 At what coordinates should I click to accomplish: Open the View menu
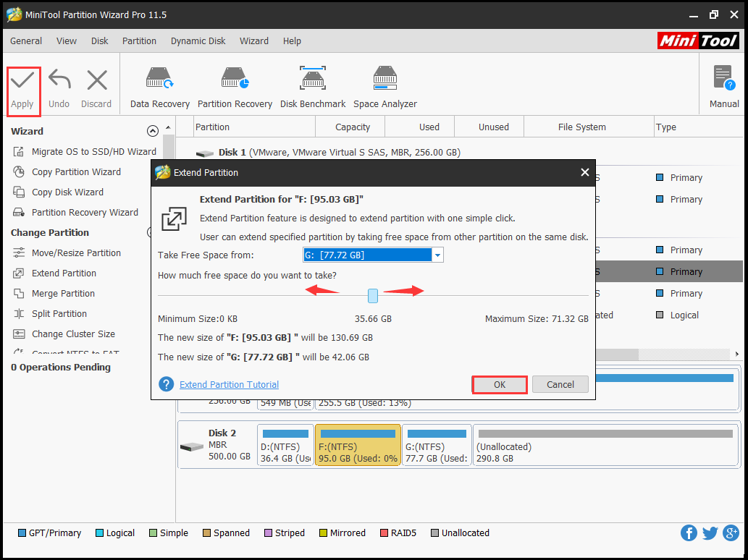tap(67, 41)
